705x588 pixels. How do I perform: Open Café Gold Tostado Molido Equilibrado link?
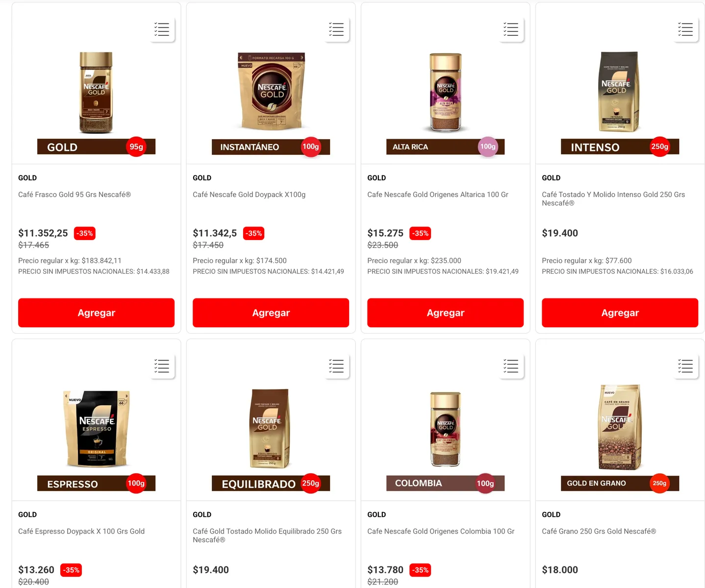[267, 536]
